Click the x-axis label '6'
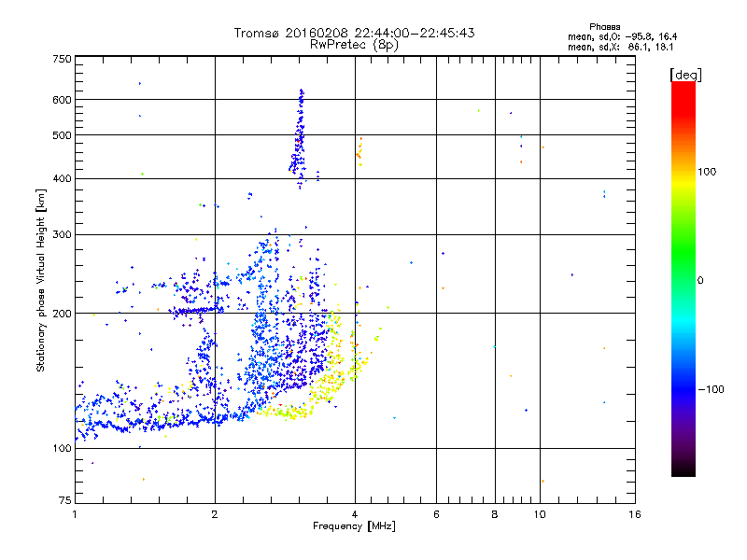 click(x=436, y=514)
